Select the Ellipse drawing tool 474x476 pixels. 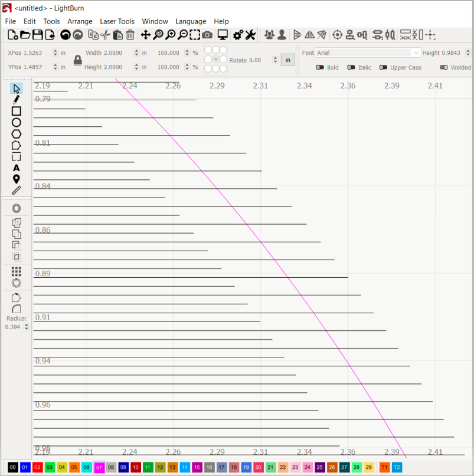(x=17, y=123)
